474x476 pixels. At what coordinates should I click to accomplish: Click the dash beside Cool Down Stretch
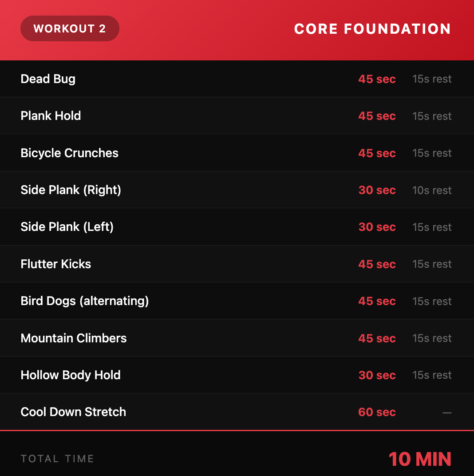tap(447, 413)
